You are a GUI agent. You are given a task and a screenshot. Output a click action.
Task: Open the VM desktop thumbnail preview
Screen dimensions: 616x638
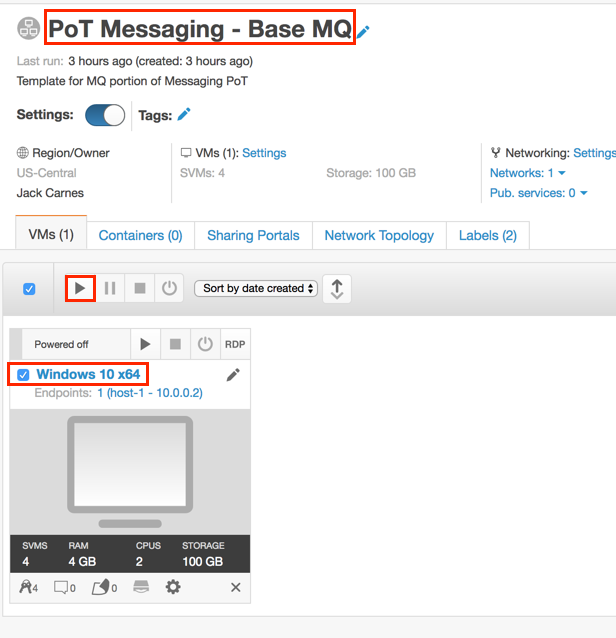click(x=130, y=472)
